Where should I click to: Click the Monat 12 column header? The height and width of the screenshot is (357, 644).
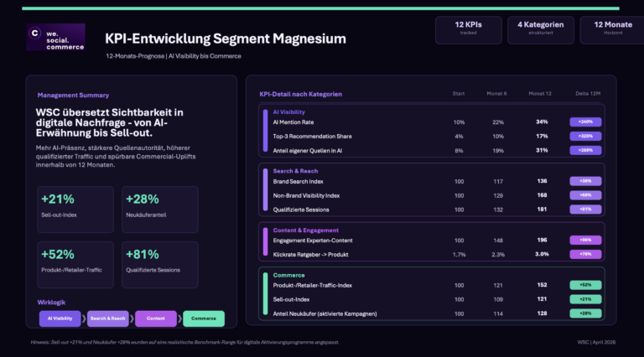tap(540, 94)
